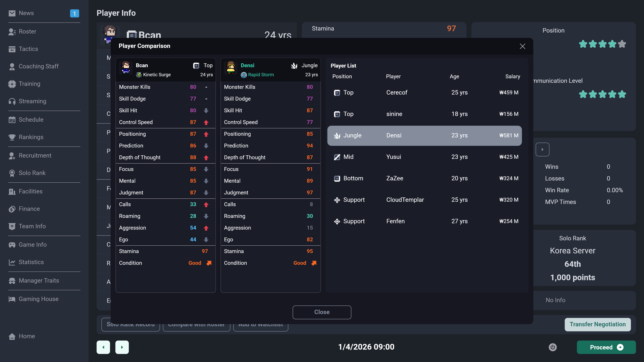The width and height of the screenshot is (644, 362).
Task: Click the Game Info controller icon
Action: click(x=12, y=245)
